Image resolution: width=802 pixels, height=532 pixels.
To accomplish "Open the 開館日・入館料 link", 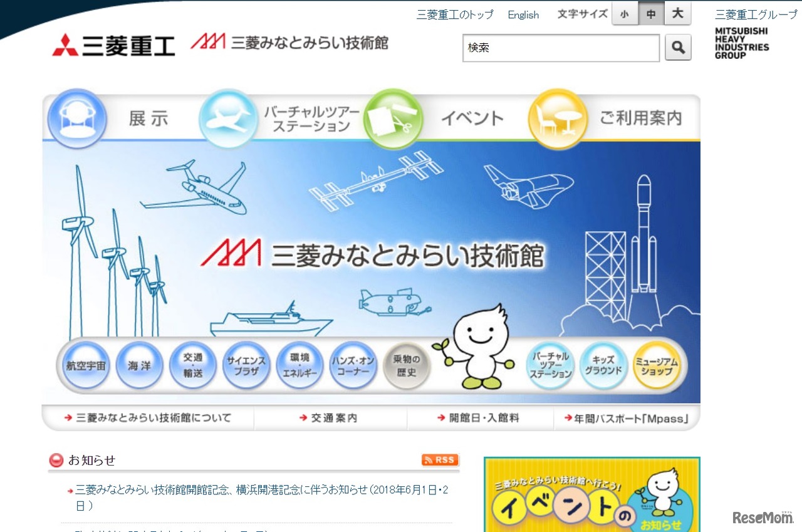I will tap(479, 418).
